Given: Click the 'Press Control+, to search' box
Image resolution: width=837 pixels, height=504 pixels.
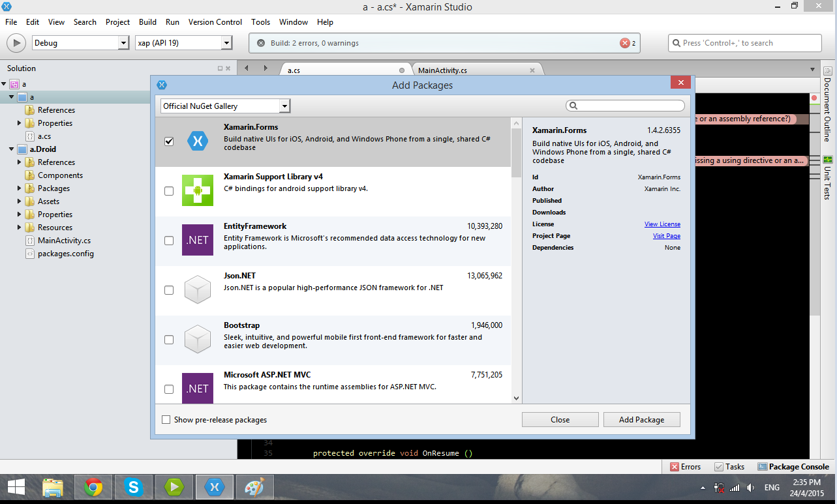Looking at the screenshot, I should pyautogui.click(x=745, y=43).
